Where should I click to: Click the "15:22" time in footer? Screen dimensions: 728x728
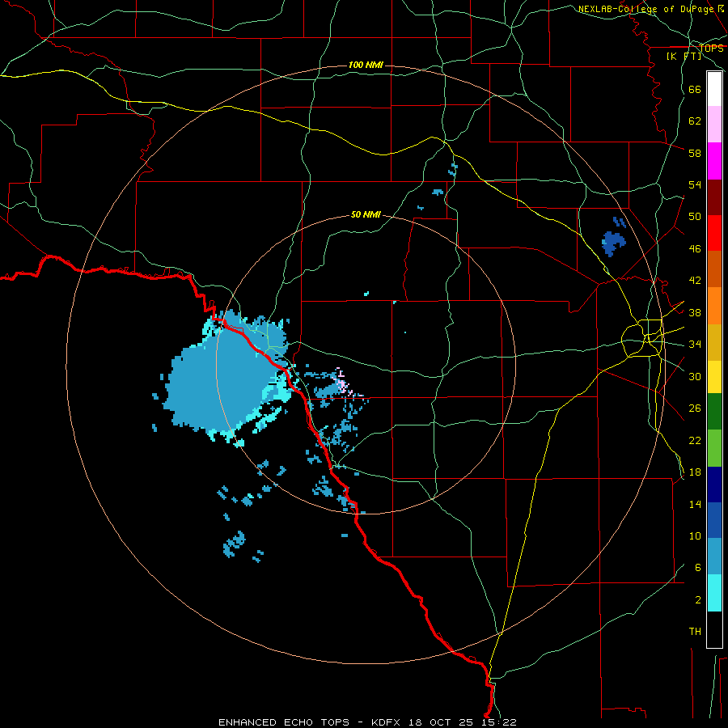(x=498, y=722)
